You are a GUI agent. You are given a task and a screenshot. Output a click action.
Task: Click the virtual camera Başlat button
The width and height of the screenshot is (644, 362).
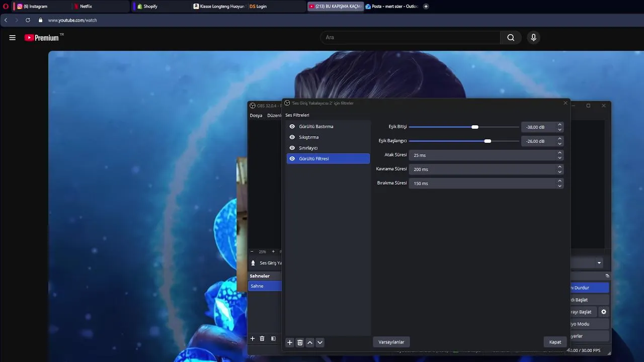(584, 312)
